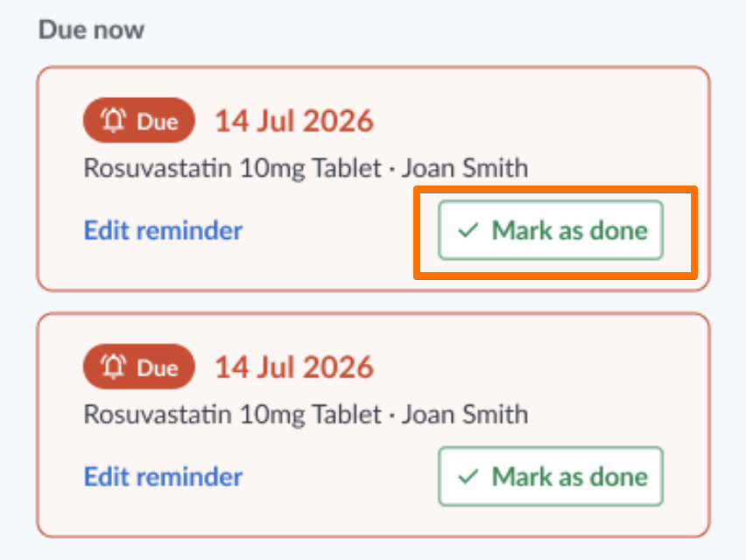This screenshot has height=560, width=746.
Task: Select Rosuvastatin 10mg Tablet text in the second reminder
Action: pyautogui.click(x=233, y=415)
